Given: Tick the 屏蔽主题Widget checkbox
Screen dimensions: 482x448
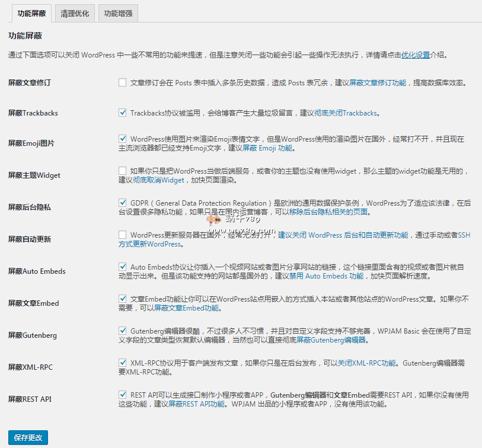Looking at the screenshot, I should [x=123, y=171].
